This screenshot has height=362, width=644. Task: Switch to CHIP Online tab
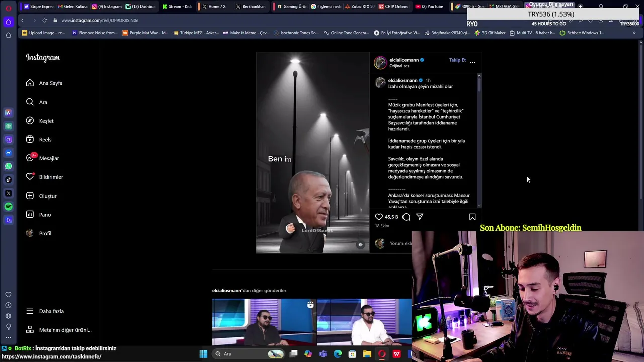pos(393,7)
